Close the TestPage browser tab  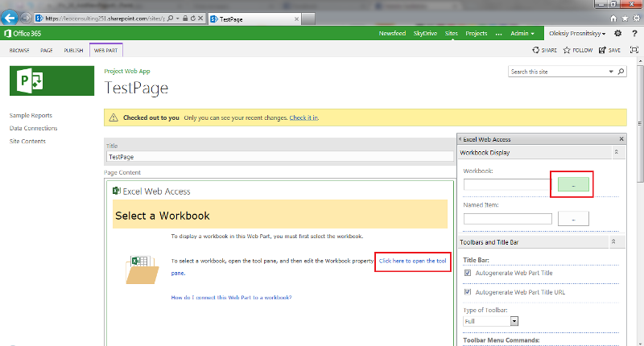point(296,19)
